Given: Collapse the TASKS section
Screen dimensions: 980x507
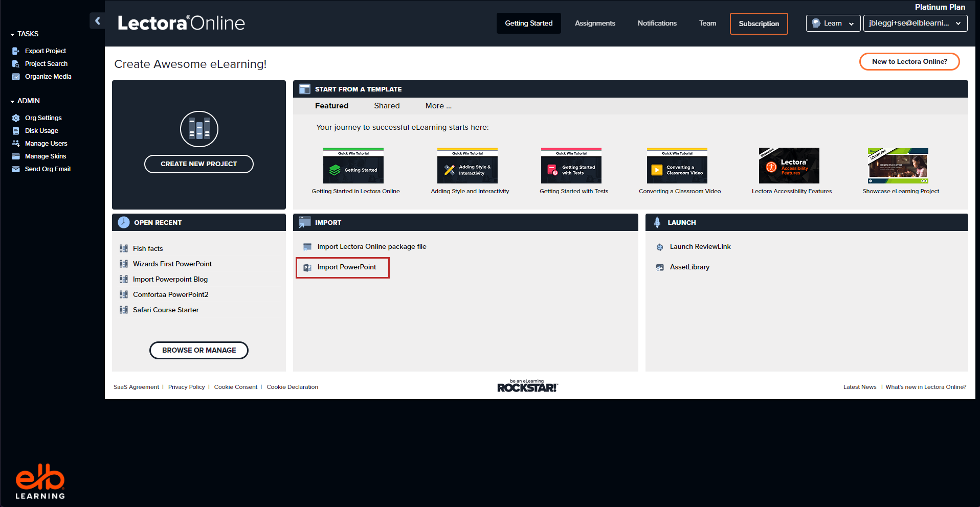Looking at the screenshot, I should click(12, 34).
